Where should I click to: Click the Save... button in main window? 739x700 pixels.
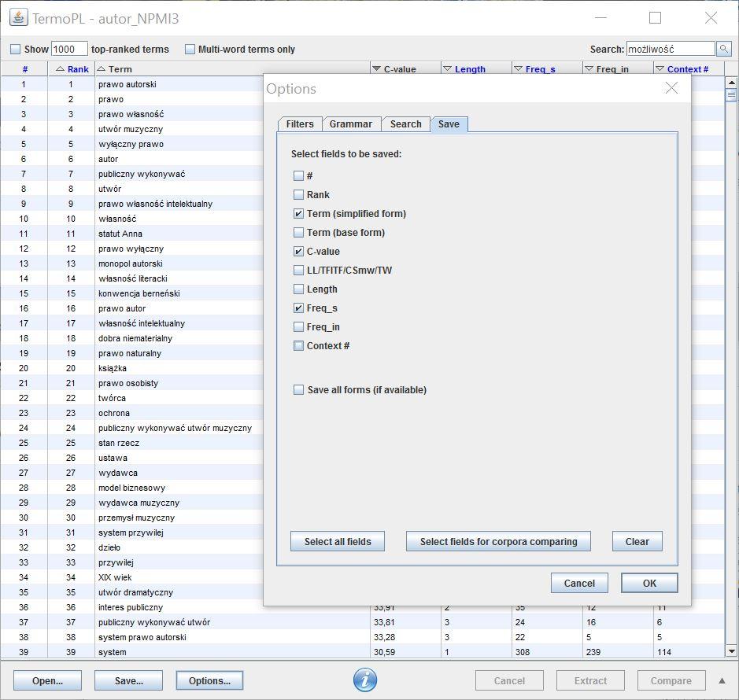point(128,680)
